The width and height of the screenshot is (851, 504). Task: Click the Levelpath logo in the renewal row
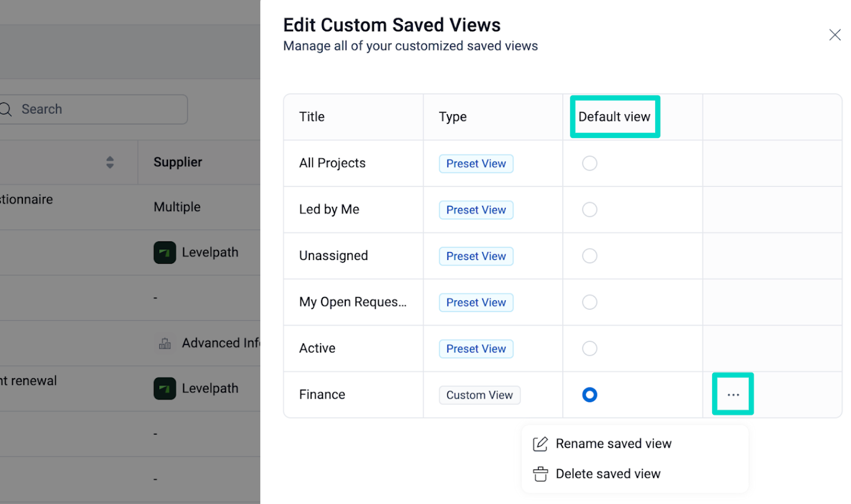click(x=165, y=389)
